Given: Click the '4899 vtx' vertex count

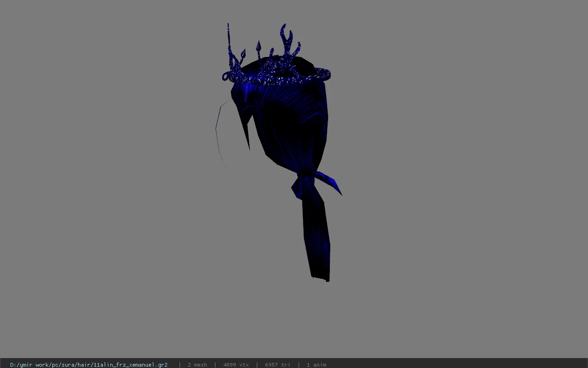Looking at the screenshot, I should (x=236, y=365).
